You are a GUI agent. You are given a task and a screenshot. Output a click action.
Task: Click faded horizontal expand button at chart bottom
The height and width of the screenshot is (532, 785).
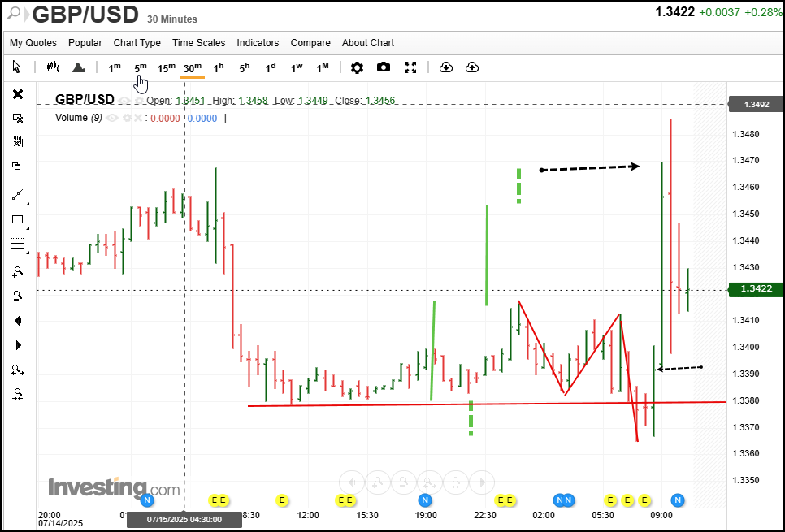430,482
